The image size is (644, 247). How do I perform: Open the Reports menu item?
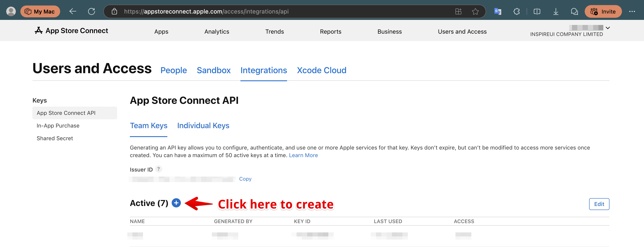[x=330, y=32]
